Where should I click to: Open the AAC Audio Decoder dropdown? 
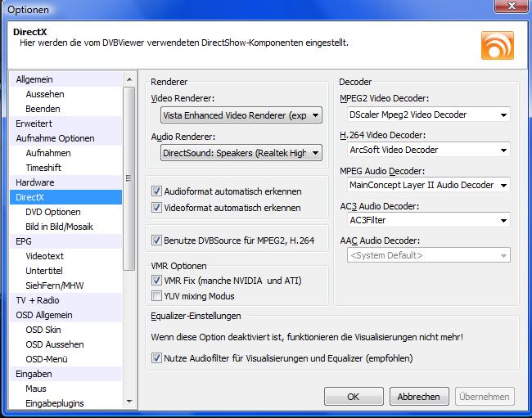429,255
